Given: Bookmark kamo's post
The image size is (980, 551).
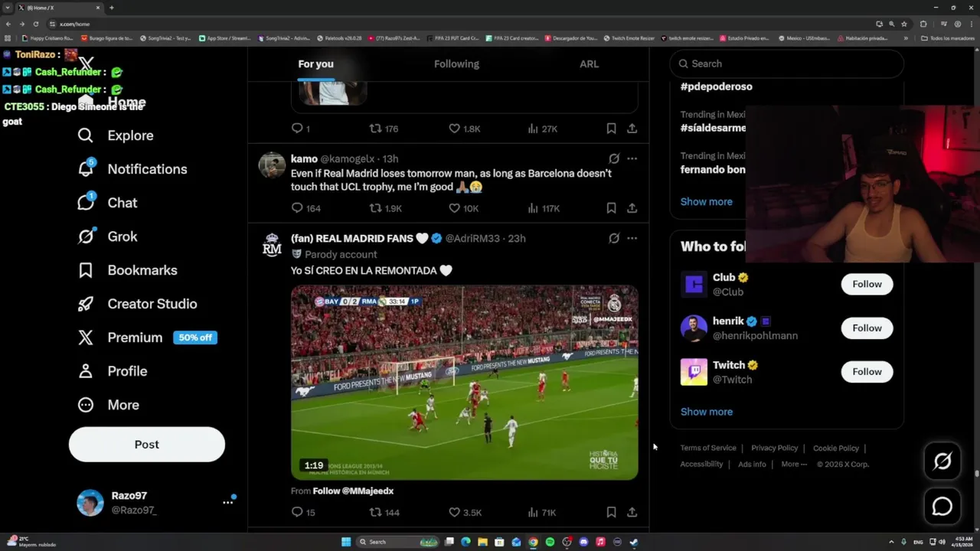Looking at the screenshot, I should coord(611,208).
